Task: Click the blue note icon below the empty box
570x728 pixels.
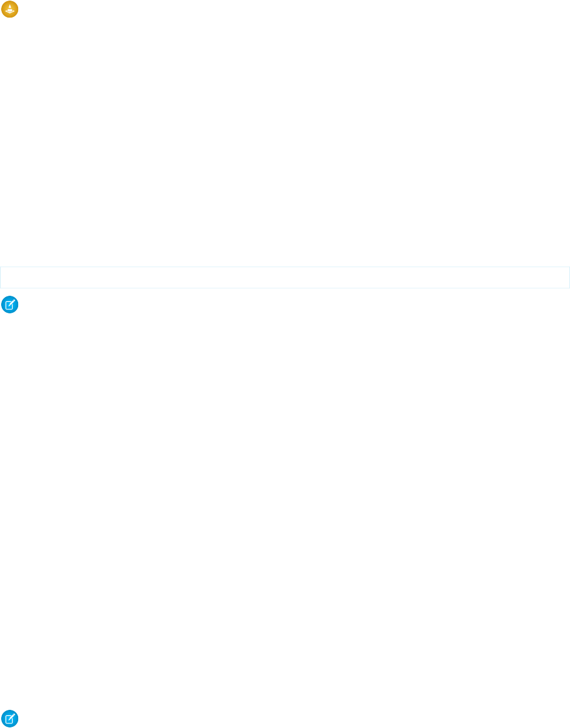Action: tap(9, 305)
